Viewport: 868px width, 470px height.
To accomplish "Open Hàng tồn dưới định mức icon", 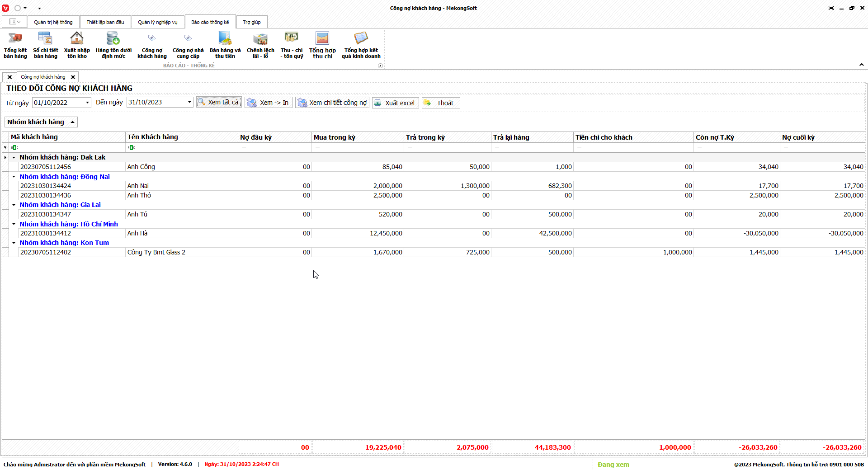I will click(113, 39).
